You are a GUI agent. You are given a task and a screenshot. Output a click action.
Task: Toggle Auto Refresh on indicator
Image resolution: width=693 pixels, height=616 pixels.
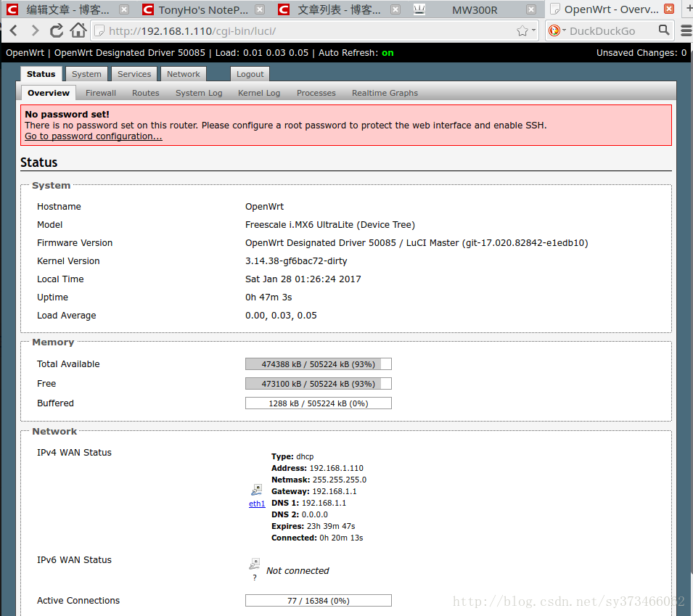click(x=387, y=52)
